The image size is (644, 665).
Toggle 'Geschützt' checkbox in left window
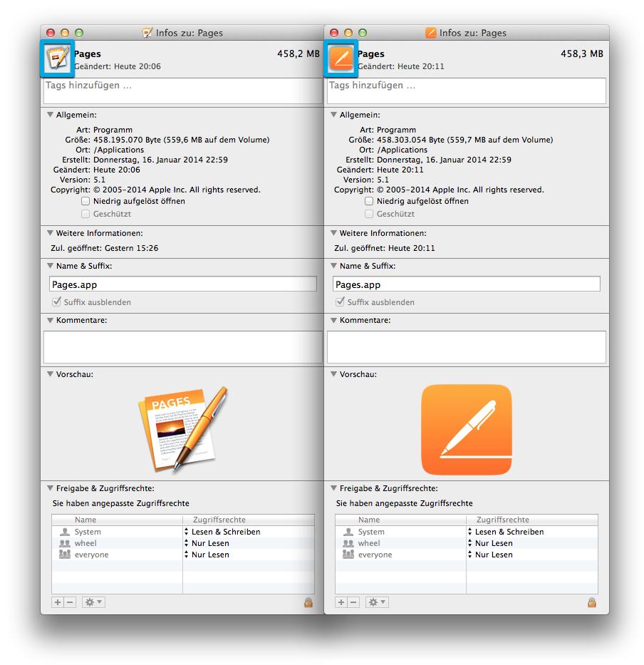pyautogui.click(x=85, y=214)
